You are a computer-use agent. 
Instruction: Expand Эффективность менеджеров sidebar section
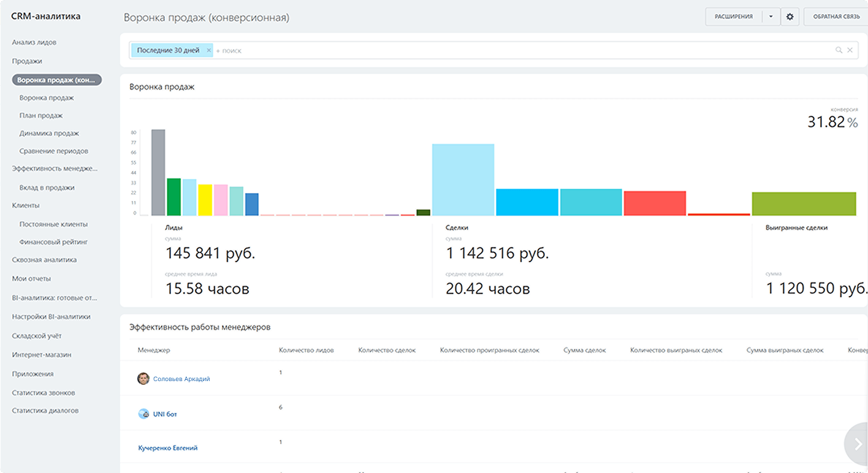point(55,168)
